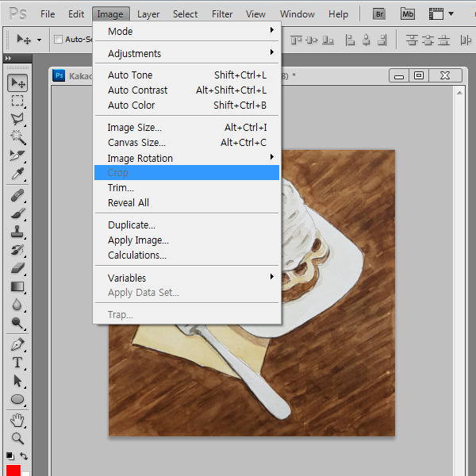Select the History Brush tool
Image resolution: width=476 pixels, height=476 pixels.
point(17,250)
